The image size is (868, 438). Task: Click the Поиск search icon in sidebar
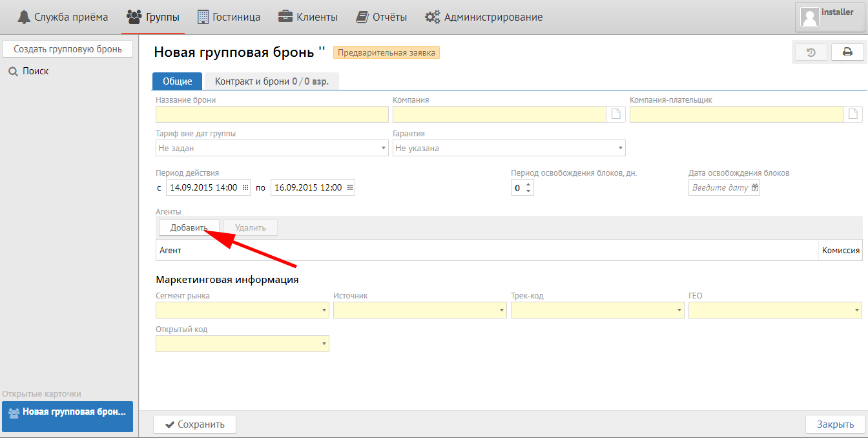click(x=13, y=72)
